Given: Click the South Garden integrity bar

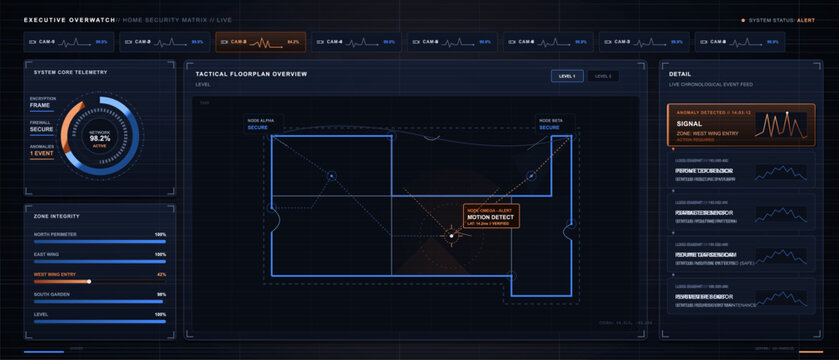Looking at the screenshot, I should pyautogui.click(x=100, y=302).
